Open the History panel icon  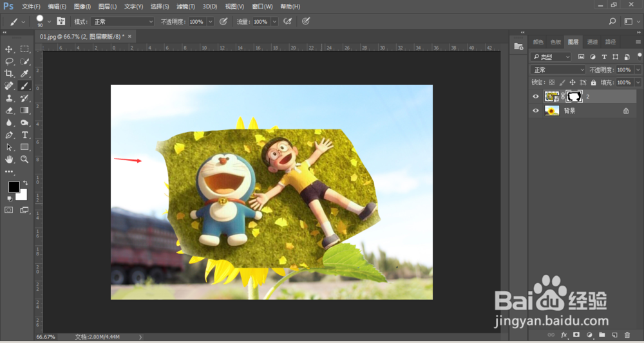tap(518, 46)
